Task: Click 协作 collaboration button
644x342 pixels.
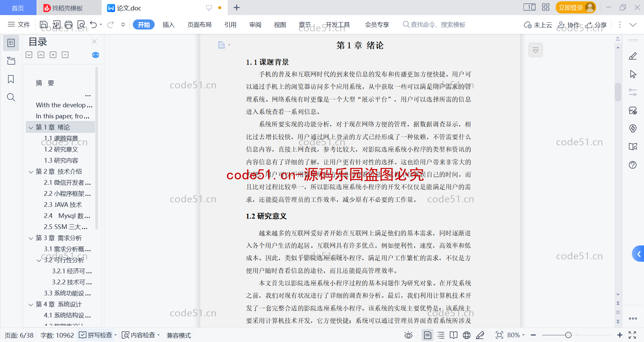Action: pyautogui.click(x=569, y=25)
